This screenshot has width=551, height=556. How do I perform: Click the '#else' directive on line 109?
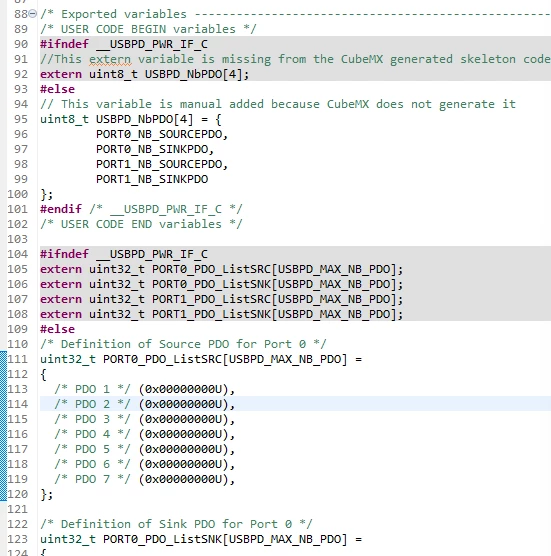57,329
